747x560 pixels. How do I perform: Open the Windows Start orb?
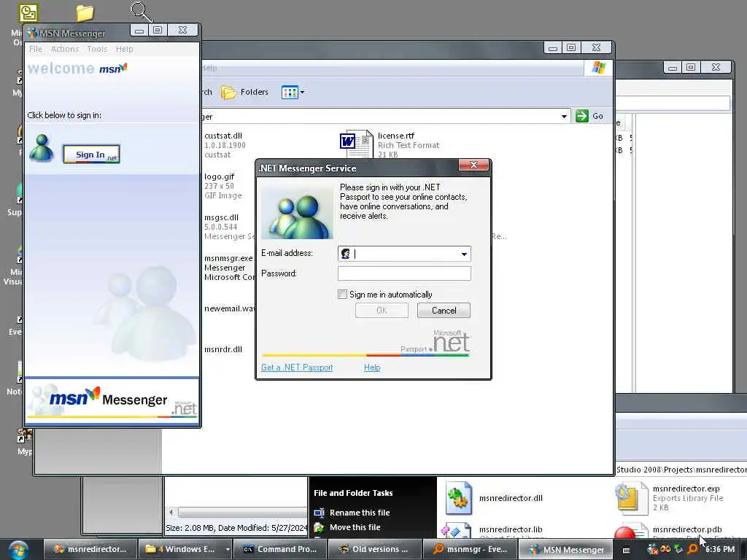click(18, 550)
